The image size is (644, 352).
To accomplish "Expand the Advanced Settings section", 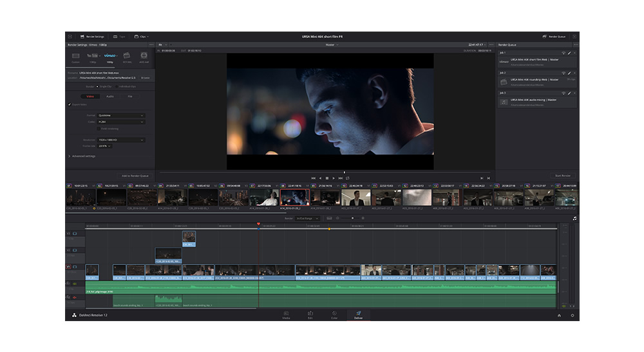I will 82,156.
